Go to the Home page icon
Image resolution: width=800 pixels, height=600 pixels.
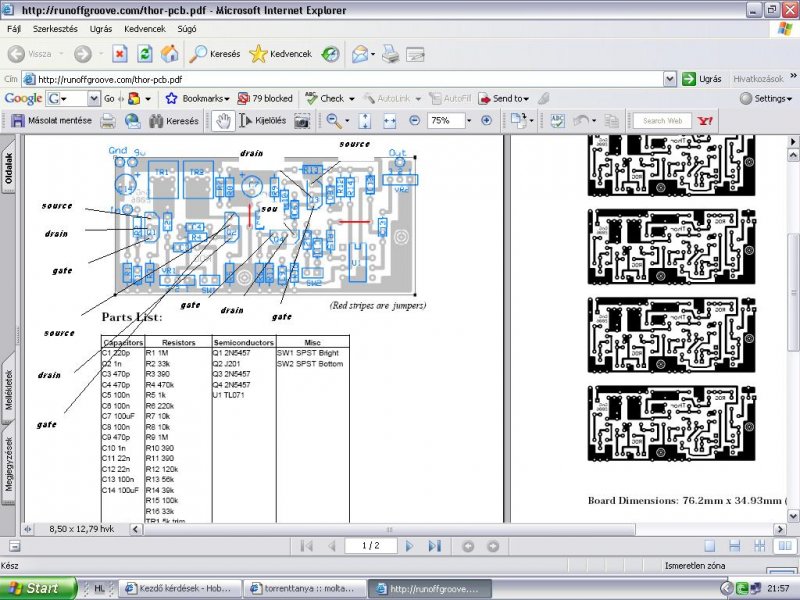170,54
